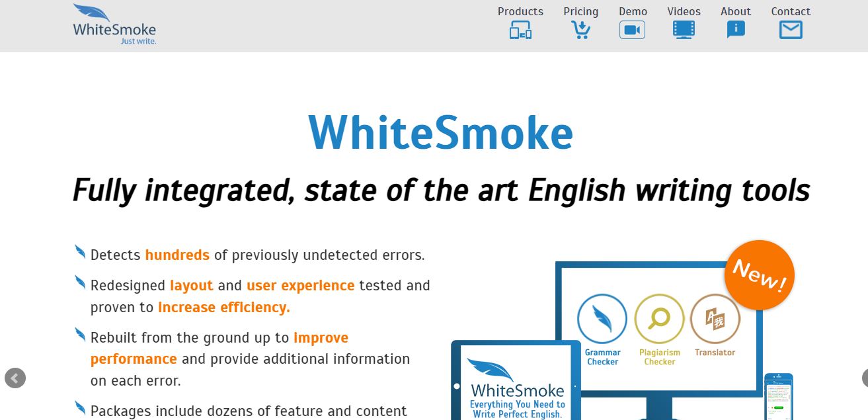Open the Products devices icon
Image resolution: width=868 pixels, height=420 pixels.
[x=520, y=30]
